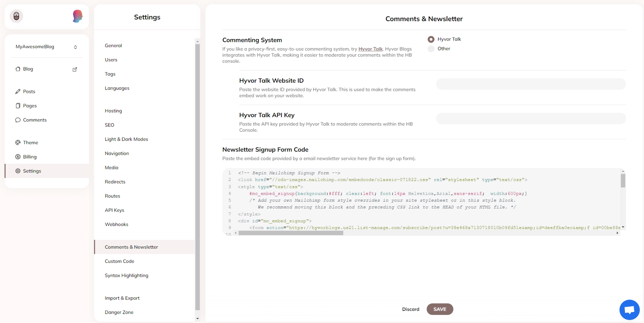Click the Hyvor Talk API Key input field
644x323 pixels.
(x=531, y=119)
